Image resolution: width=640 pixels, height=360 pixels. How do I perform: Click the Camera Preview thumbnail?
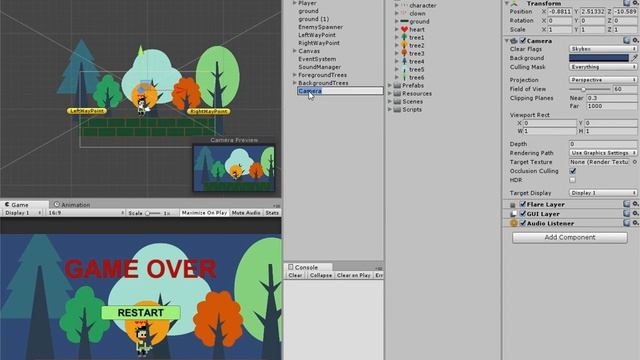pyautogui.click(x=234, y=168)
